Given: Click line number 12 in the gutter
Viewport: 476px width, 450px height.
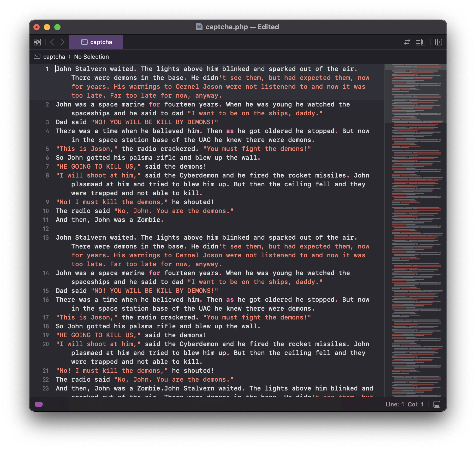Looking at the screenshot, I should tap(46, 229).
